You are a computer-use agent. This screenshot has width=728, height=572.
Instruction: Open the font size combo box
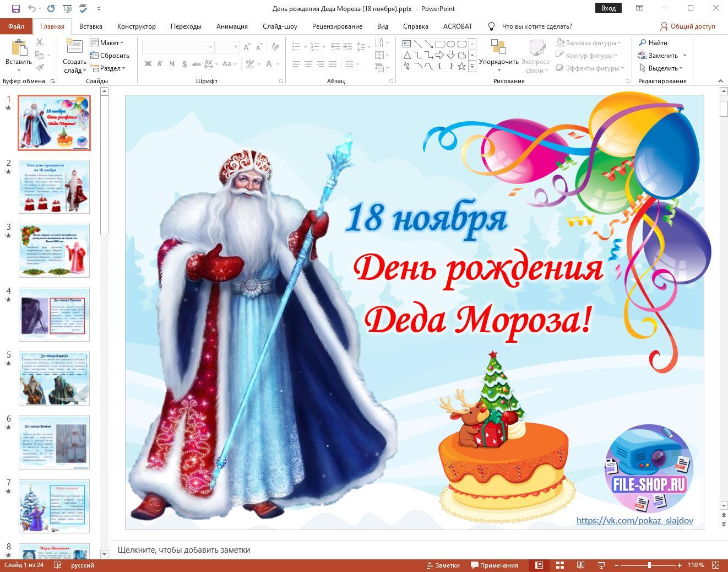[x=227, y=47]
